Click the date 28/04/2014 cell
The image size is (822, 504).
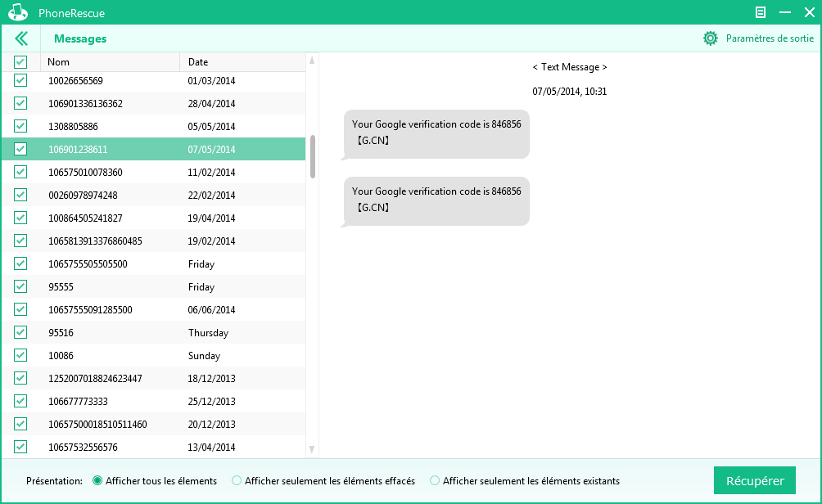[211, 104]
